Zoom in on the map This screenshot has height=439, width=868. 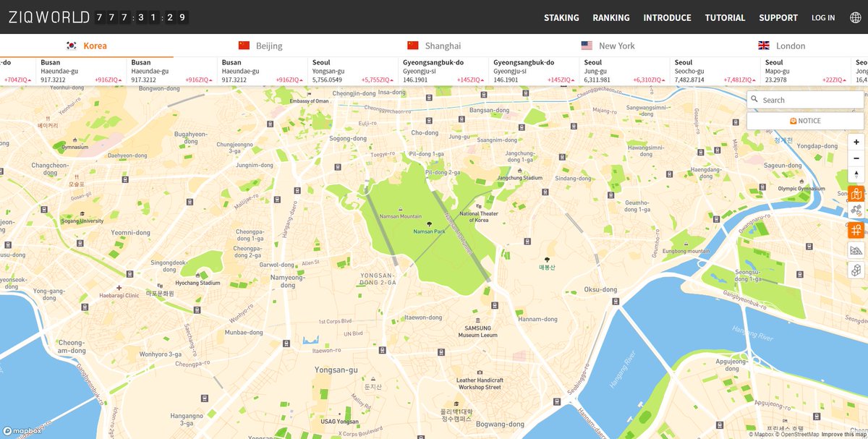tap(856, 142)
